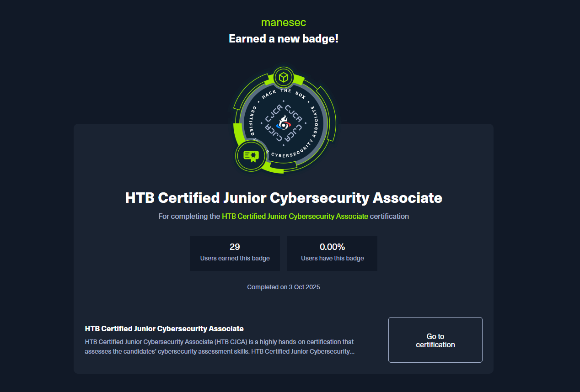The width and height of the screenshot is (580, 392).
Task: Click the green certificate ribbon icon
Action: pos(251,156)
